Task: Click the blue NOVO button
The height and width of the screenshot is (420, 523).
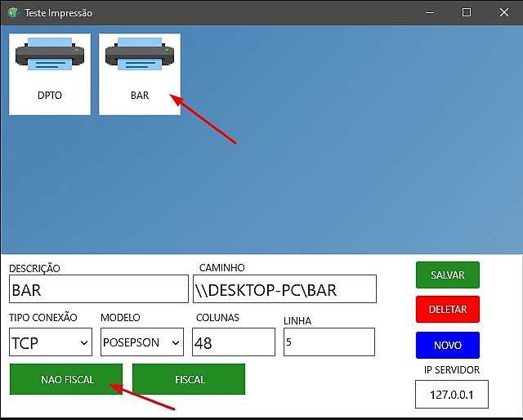Action: 447,345
